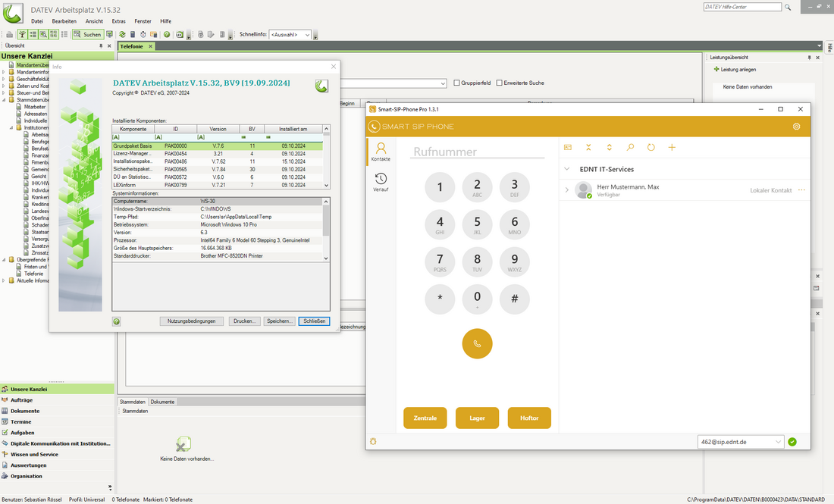
Task: Click the Rufnummer input field
Action: click(478, 152)
